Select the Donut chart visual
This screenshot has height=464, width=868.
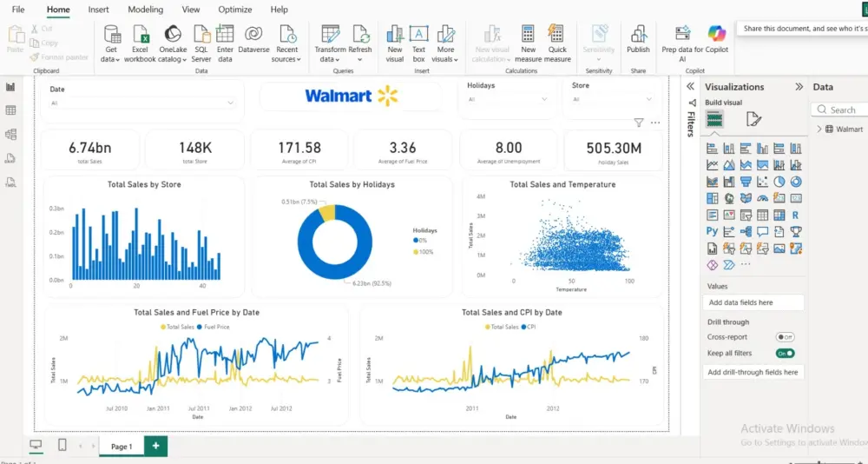pos(796,182)
